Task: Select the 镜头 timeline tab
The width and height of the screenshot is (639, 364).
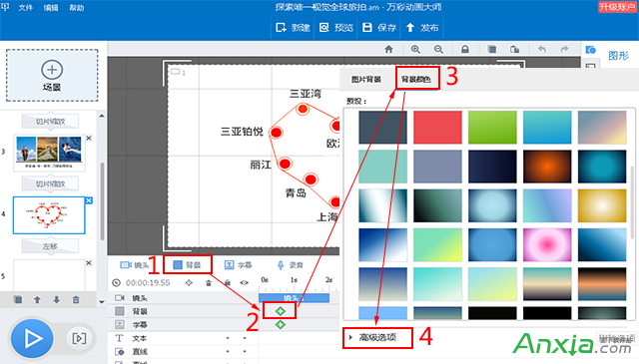Action: coord(135,265)
